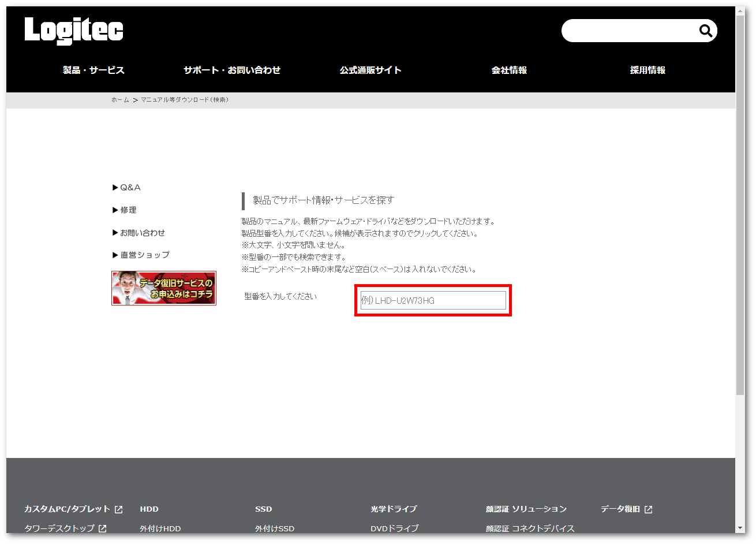Screen dimensions: 756x544
Task: Open カスタムPC/タブレット footer link
Action: pos(67,509)
